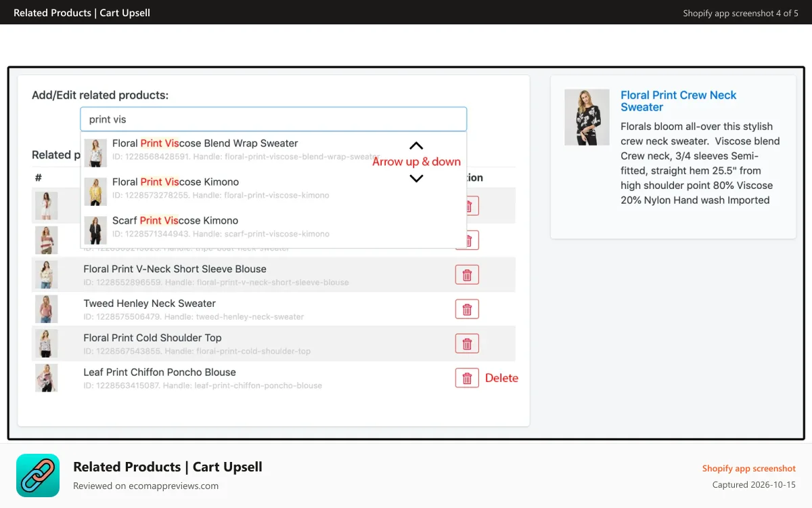Click the Leaf Print Chiffon Poncho Blouse name

[160, 373]
